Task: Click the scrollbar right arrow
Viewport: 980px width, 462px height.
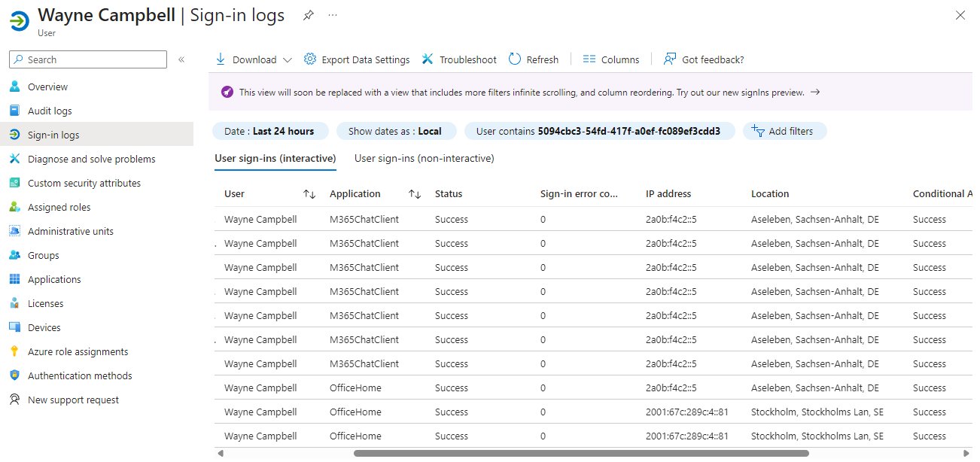Action: click(967, 453)
